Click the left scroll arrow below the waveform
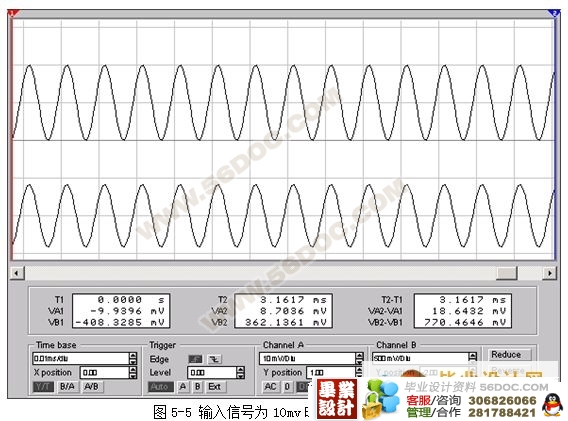The width and height of the screenshot is (568, 421). point(17,273)
